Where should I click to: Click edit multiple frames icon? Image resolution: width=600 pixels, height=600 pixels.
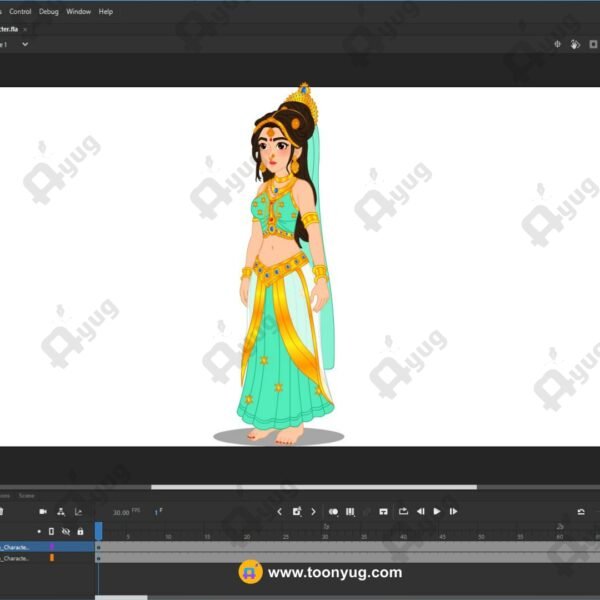click(x=350, y=512)
